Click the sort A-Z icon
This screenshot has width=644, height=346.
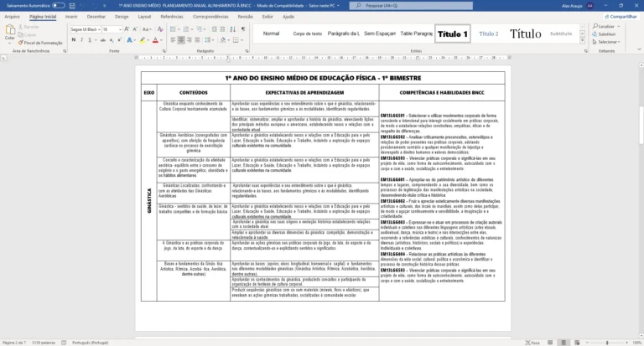232,29
